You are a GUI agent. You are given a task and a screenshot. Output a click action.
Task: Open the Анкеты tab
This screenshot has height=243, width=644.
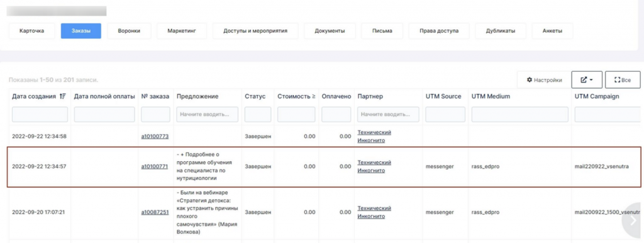(x=552, y=31)
